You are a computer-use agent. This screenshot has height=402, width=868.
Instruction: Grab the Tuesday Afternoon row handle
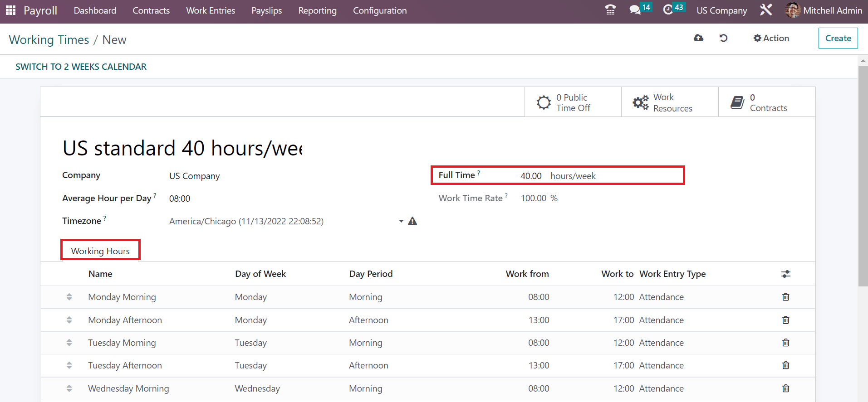pyautogui.click(x=69, y=365)
